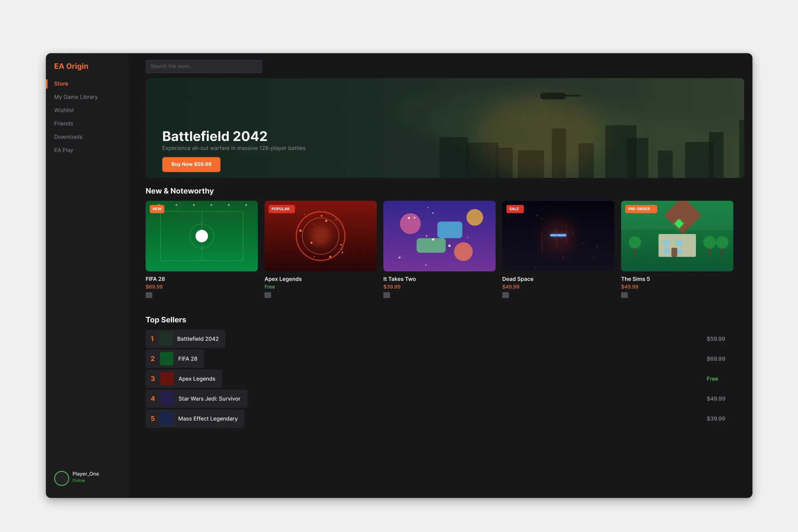The width and height of the screenshot is (798, 532).
Task: Open the Player_One avatar circle
Action: click(62, 478)
